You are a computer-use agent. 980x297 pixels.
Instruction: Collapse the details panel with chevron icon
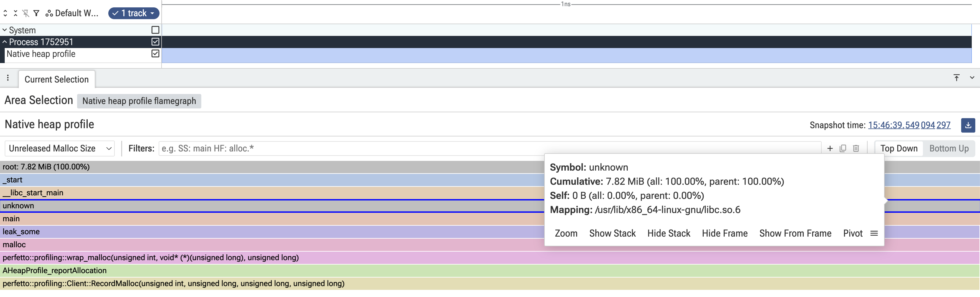tap(972, 78)
